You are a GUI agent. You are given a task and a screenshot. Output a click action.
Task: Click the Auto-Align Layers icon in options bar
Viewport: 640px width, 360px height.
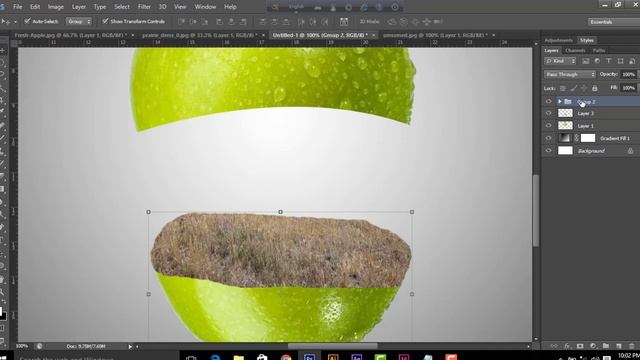(344, 21)
